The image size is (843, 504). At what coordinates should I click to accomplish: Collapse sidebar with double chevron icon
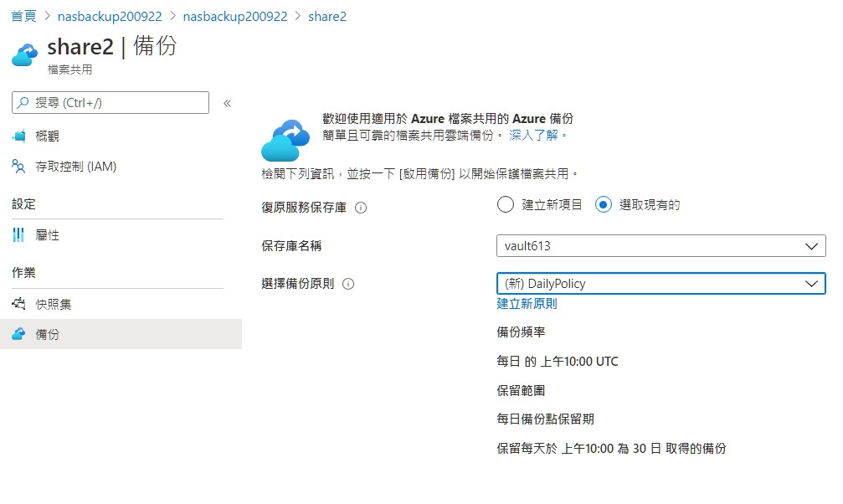[228, 103]
